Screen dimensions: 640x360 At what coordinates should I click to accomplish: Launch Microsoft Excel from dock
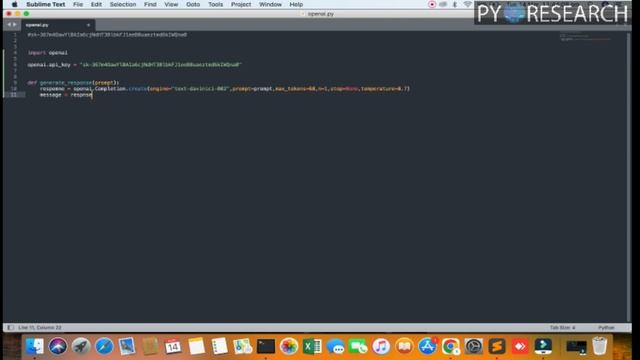tap(312, 347)
